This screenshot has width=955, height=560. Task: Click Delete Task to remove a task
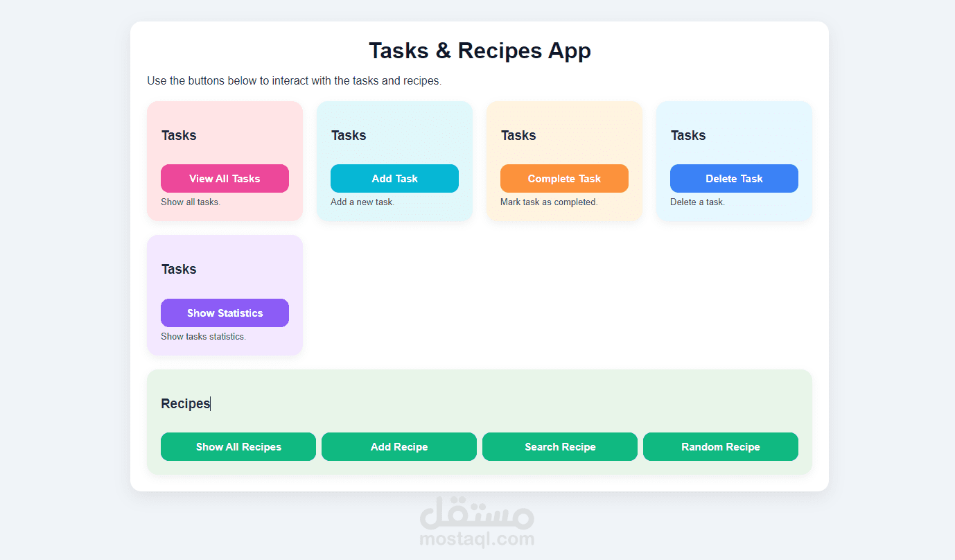[734, 178]
